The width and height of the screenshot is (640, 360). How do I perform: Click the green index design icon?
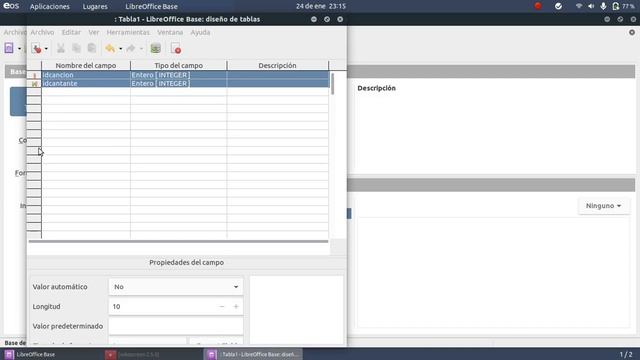156,49
